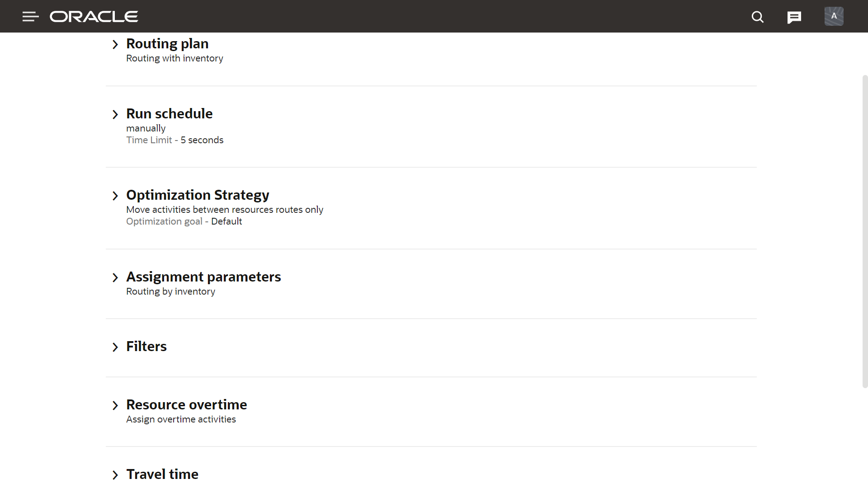Screen dimensions: 868x488
Task: Click the Optimization Strategy heading
Action: 198,195
